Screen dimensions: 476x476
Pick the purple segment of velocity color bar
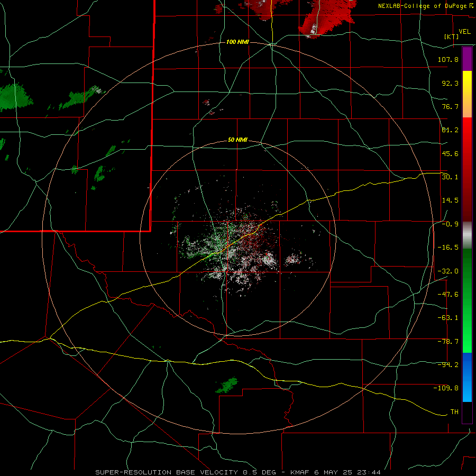pyautogui.click(x=467, y=59)
